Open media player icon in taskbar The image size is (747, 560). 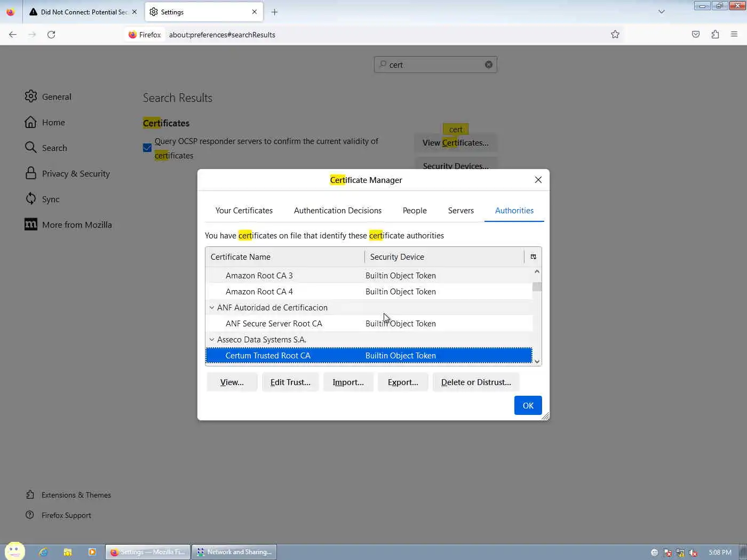[x=92, y=552]
